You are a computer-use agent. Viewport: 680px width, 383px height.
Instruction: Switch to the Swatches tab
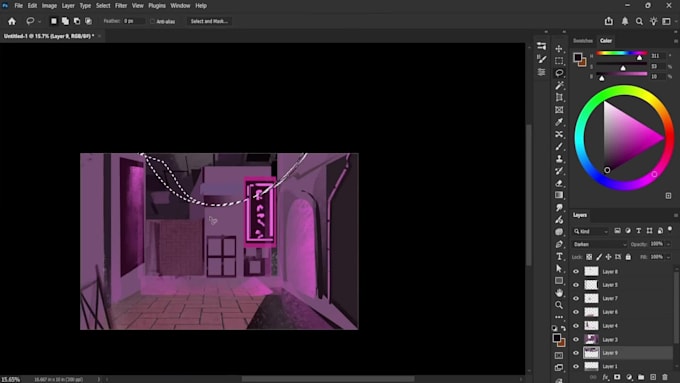[583, 41]
